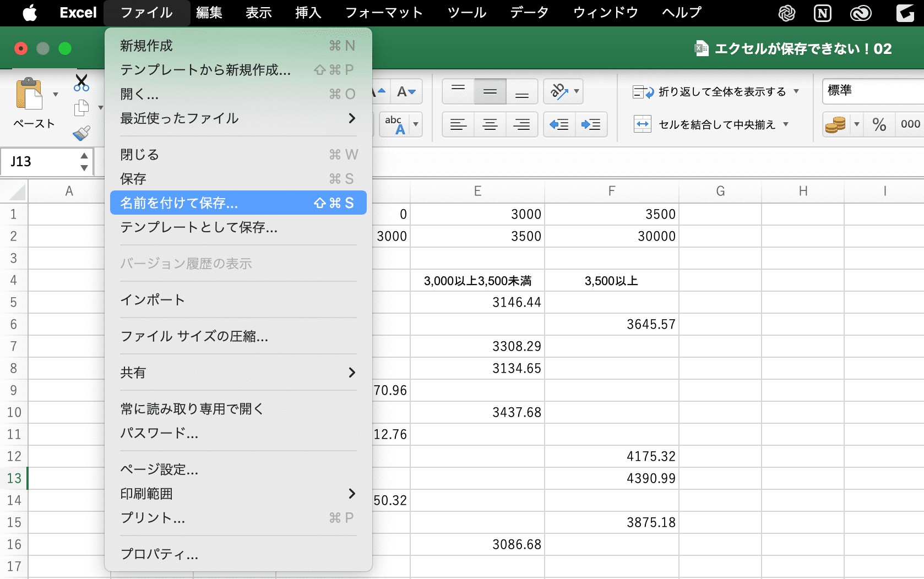Click the Increase Indent icon
Screen dimensions: 924x579
point(591,124)
